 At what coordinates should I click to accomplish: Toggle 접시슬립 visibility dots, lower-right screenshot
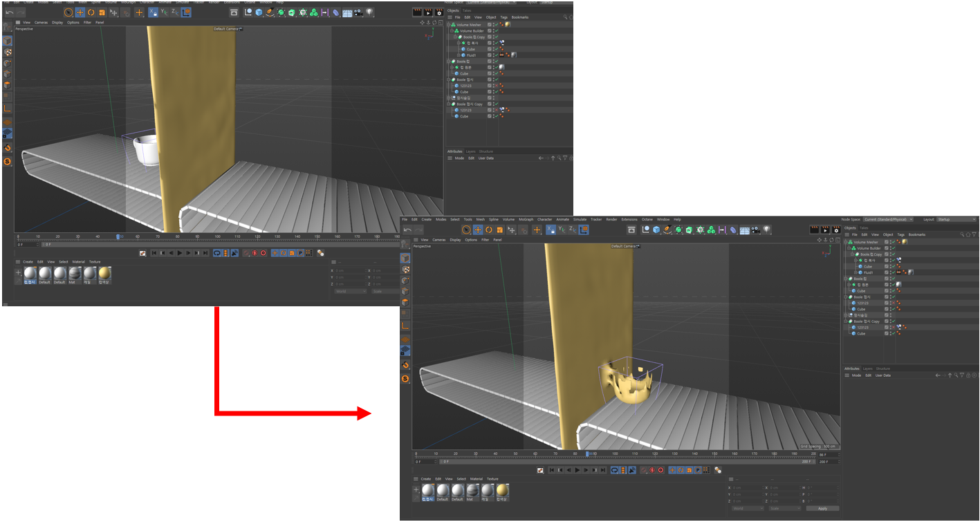coord(891,315)
